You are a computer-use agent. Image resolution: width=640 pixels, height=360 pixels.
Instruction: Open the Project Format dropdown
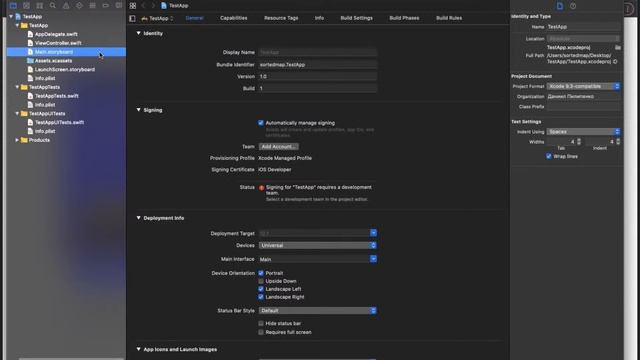pos(583,86)
